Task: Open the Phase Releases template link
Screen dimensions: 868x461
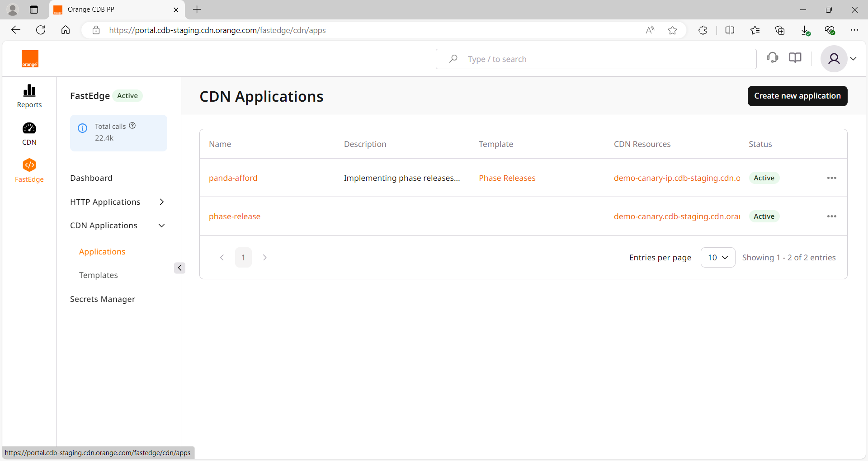Action: tap(507, 178)
